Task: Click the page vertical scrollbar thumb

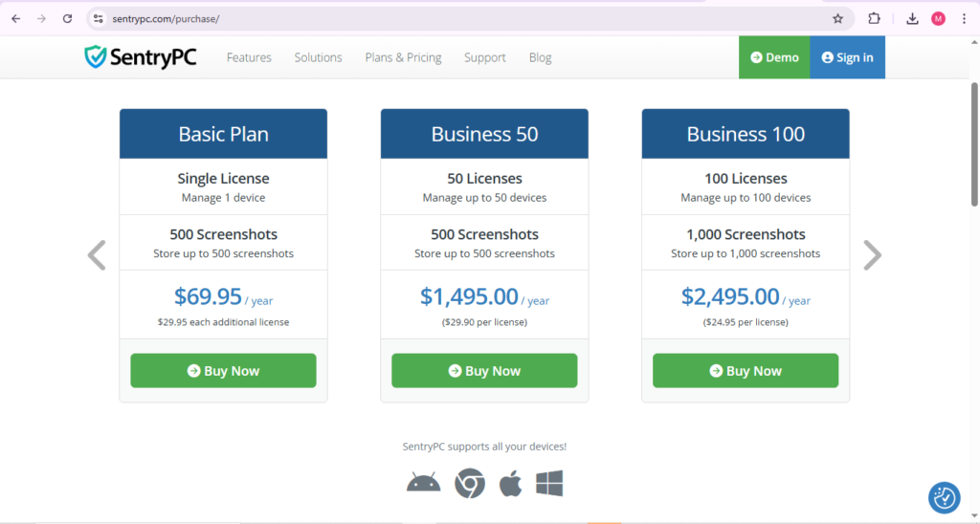Action: tap(974, 143)
